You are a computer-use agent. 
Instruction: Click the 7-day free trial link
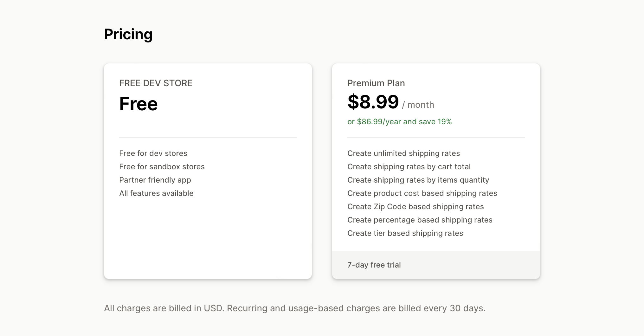374,265
